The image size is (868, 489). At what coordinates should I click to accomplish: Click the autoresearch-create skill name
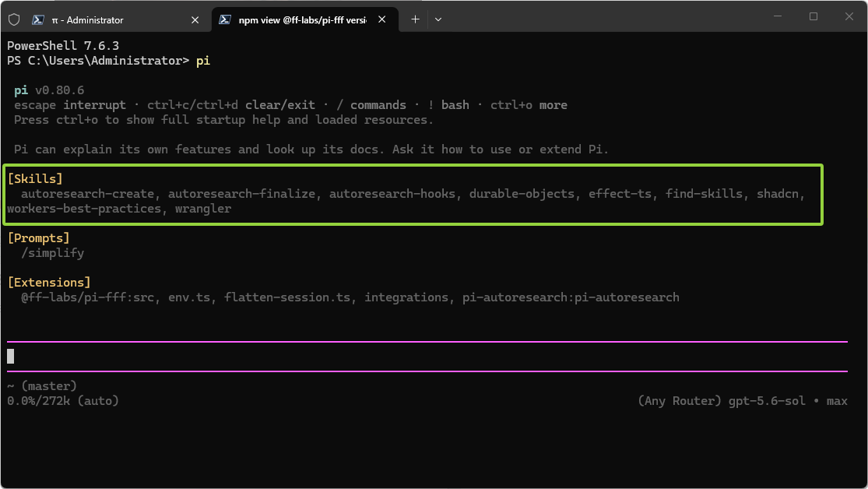click(87, 194)
